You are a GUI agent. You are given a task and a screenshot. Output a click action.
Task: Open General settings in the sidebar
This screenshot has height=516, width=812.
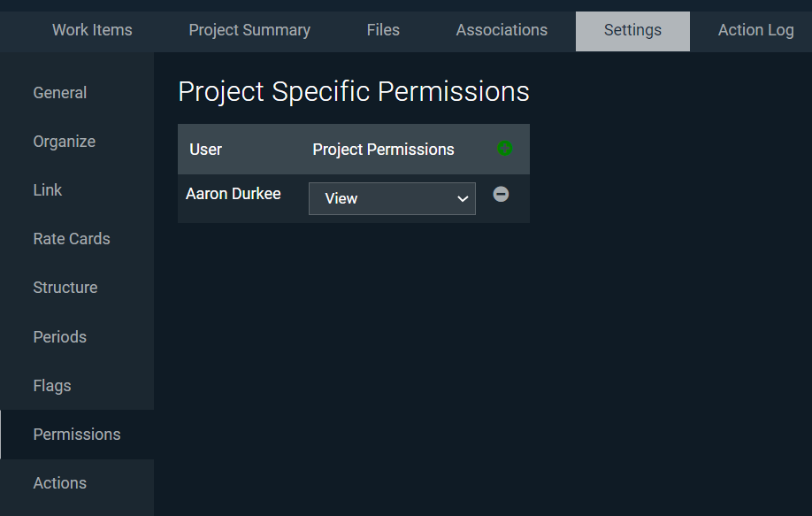point(60,93)
